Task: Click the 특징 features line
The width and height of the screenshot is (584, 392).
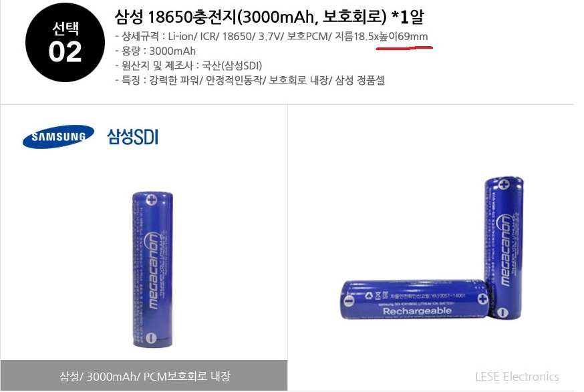Action: coord(250,80)
